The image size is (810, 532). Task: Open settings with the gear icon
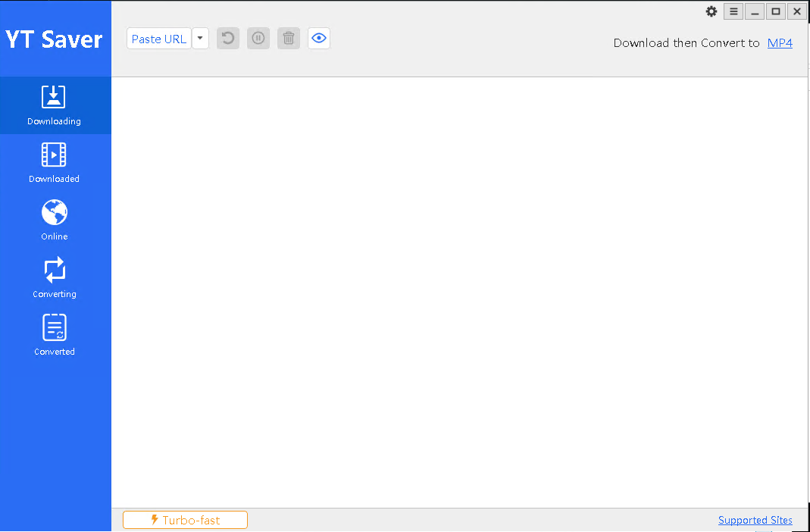click(711, 11)
